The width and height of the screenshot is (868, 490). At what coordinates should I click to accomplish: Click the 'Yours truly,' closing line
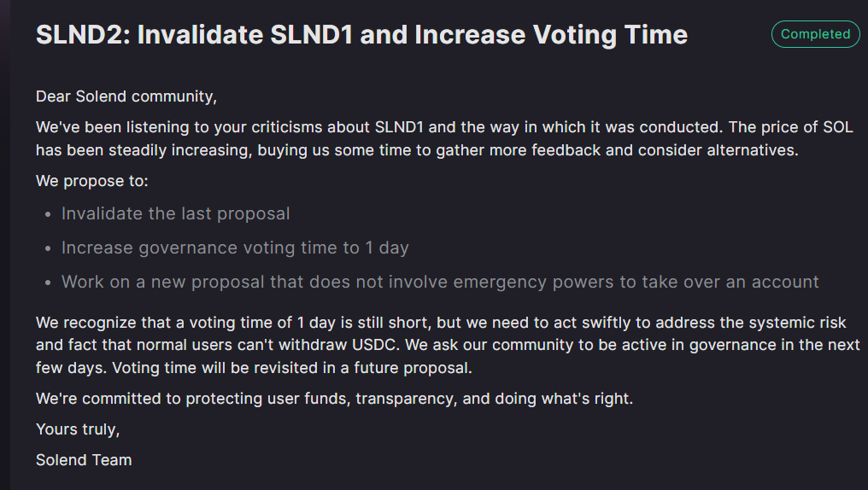(78, 429)
